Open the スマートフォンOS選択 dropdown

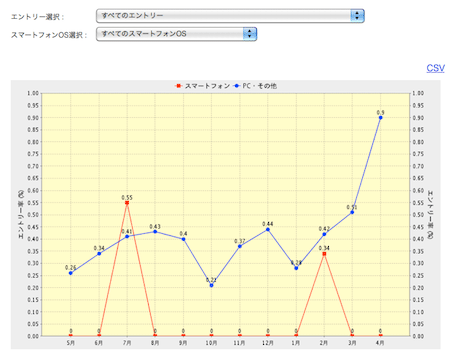point(176,34)
